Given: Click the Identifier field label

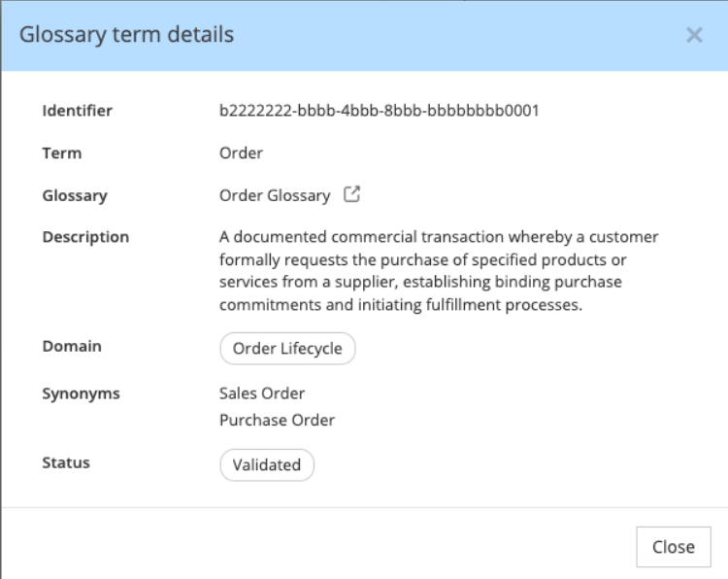Looking at the screenshot, I should point(78,111).
